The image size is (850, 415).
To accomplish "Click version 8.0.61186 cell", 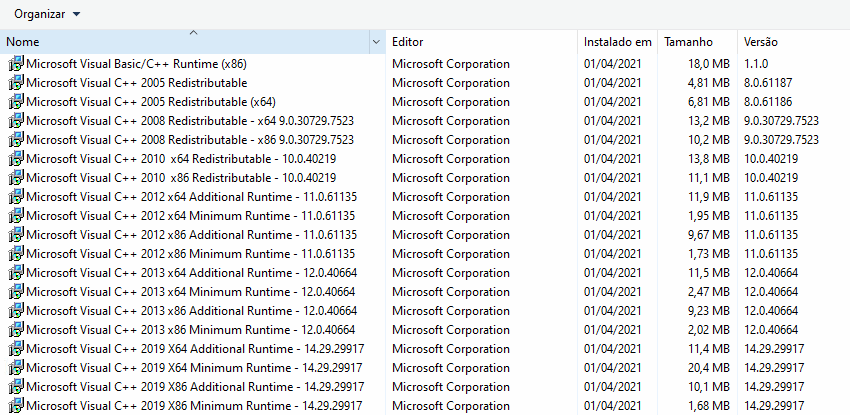I will [768, 102].
